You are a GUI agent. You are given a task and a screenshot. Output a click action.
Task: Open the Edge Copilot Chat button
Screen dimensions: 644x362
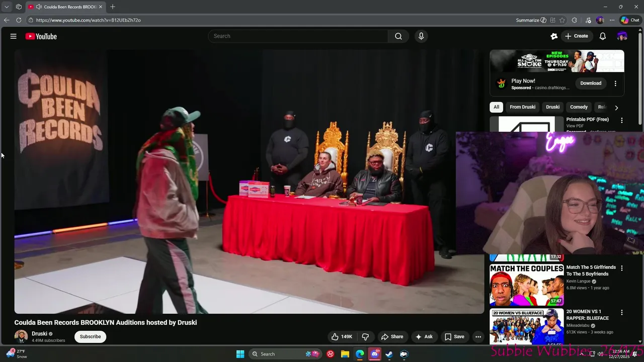pos(630,20)
